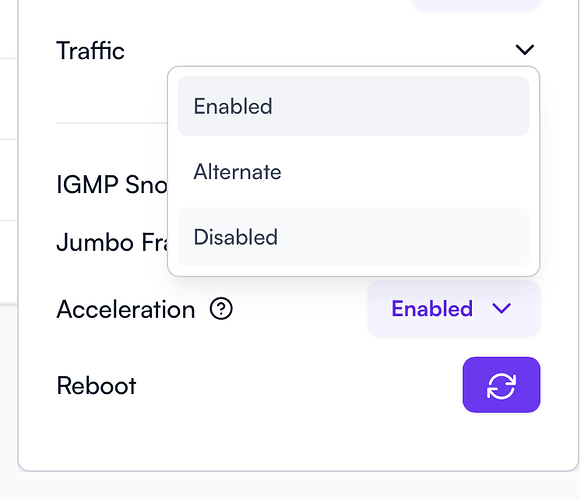Screen dimensions: 580x500
Task: Choose Enabled in the open dropdown list
Action: pyautogui.click(x=353, y=106)
